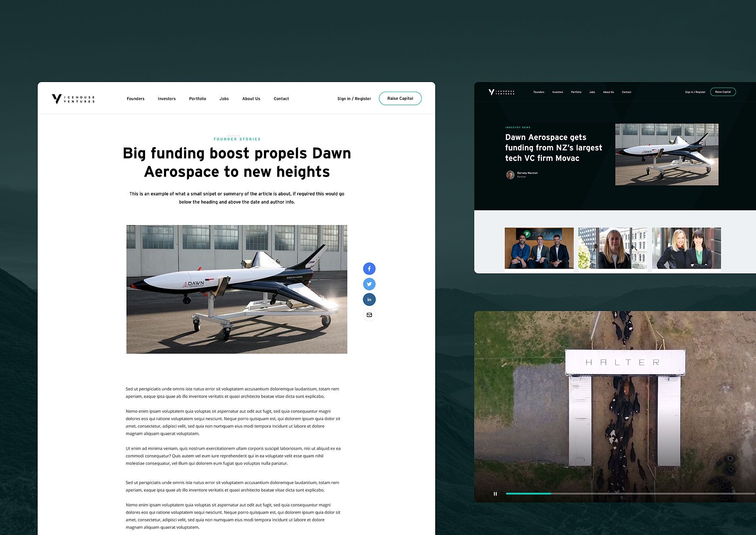The height and width of the screenshot is (535, 756).
Task: Click the article summary snippet text
Action: click(x=237, y=198)
